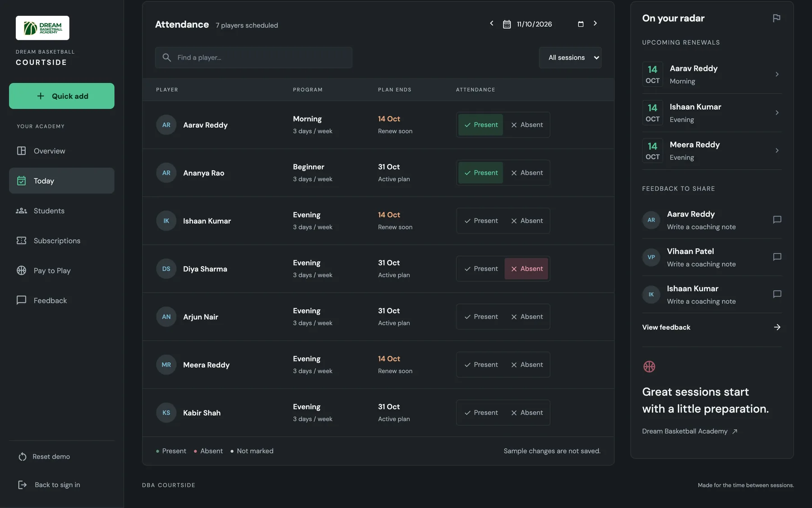Click the basketball icon in radar panel
The height and width of the screenshot is (508, 812).
(x=649, y=367)
